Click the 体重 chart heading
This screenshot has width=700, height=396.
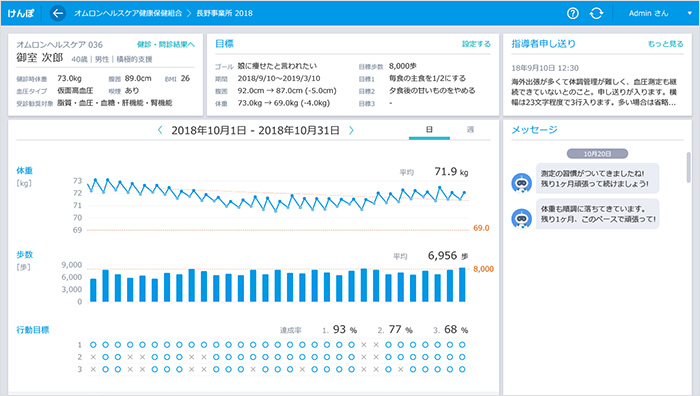(25, 171)
